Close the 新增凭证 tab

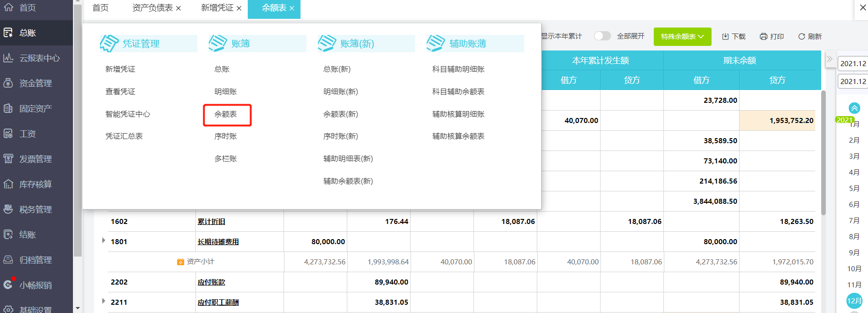239,9
